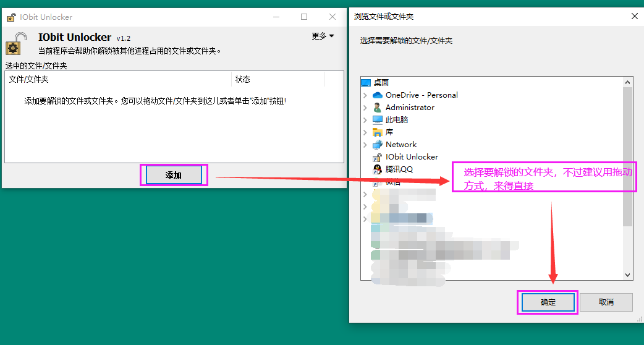Cancel the dialog with 取消 button
The height and width of the screenshot is (345, 644).
pos(606,302)
